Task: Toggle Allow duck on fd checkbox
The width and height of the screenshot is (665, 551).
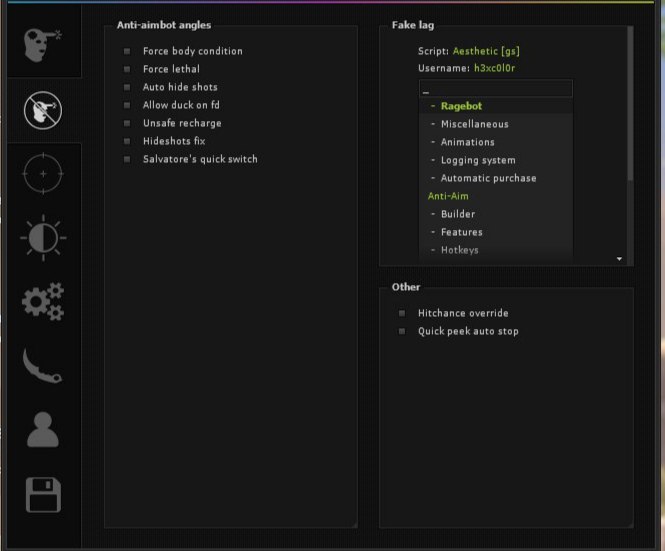Action: (127, 105)
